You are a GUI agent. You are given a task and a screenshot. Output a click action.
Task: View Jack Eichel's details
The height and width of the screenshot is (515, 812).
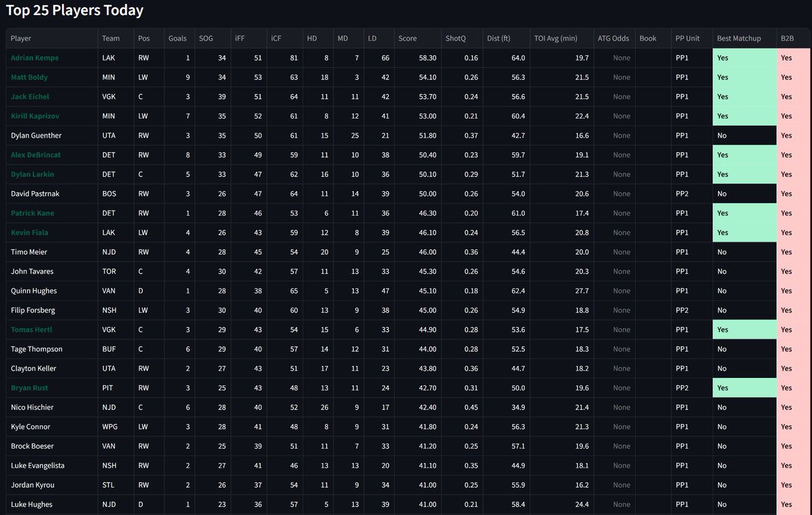[29, 96]
